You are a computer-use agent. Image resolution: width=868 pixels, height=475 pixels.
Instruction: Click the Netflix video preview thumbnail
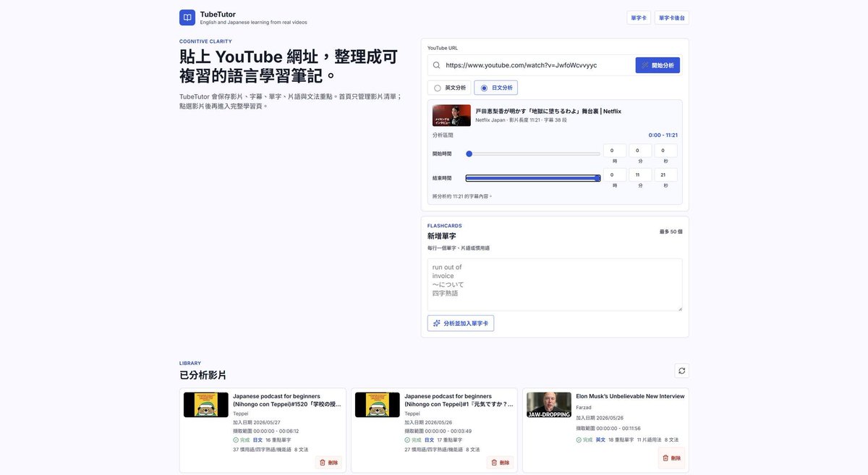[x=451, y=115]
